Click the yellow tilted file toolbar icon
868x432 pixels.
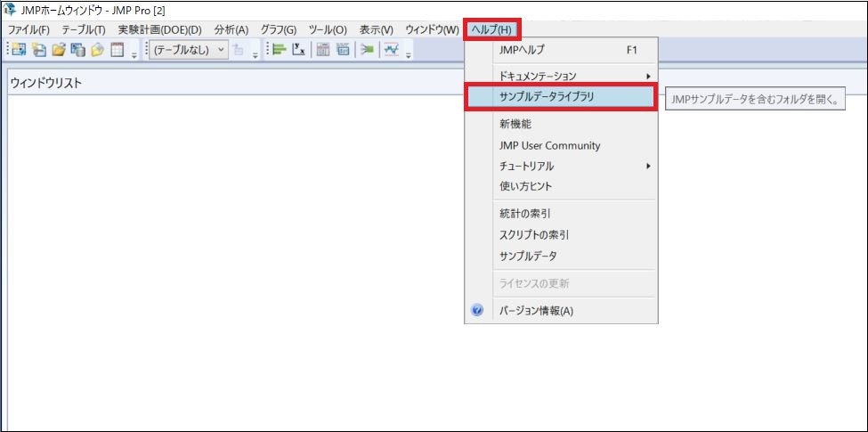pos(97,50)
